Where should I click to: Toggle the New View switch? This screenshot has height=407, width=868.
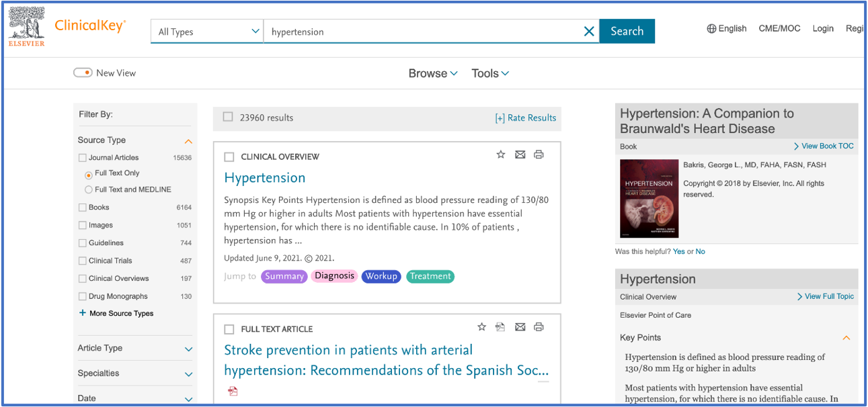pos(83,73)
